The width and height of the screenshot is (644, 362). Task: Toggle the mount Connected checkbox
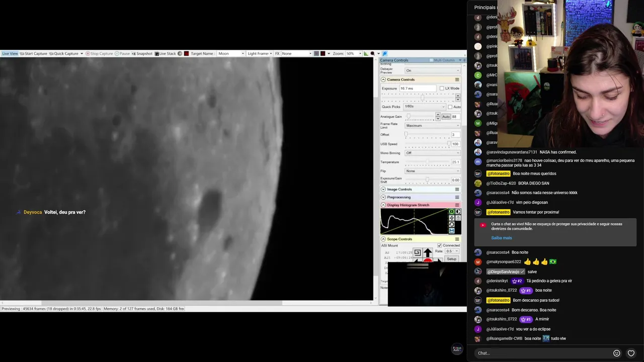439,245
